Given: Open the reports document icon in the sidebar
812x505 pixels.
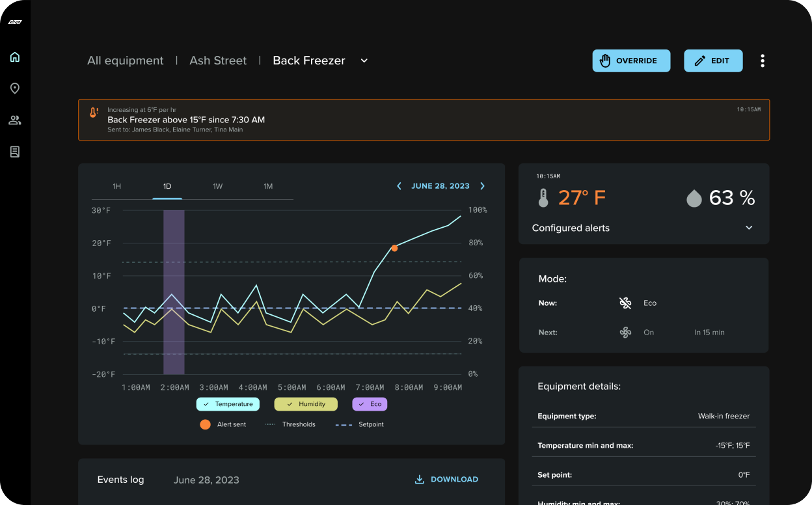Looking at the screenshot, I should coord(15,152).
